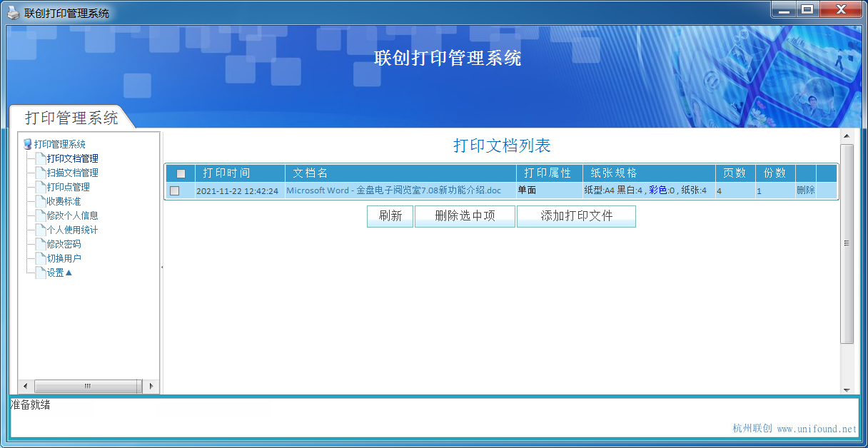Collapse the 设置▲ tree node
The height and width of the screenshot is (448, 868).
coord(59,273)
